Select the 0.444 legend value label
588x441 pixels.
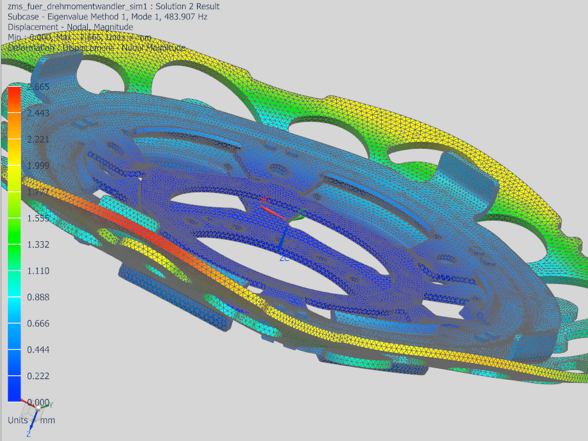(38, 350)
